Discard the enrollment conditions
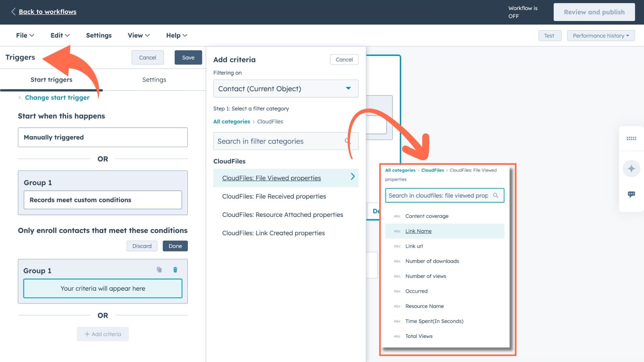 coord(142,246)
